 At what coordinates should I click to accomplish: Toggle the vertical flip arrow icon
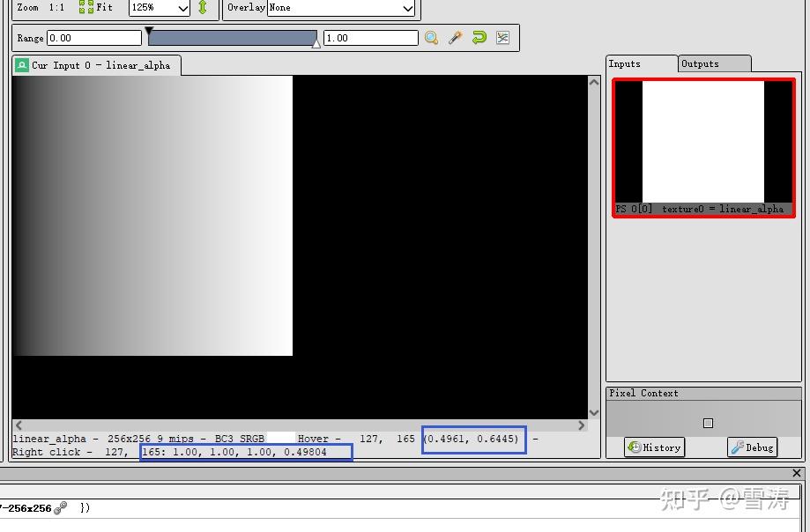coord(201,9)
